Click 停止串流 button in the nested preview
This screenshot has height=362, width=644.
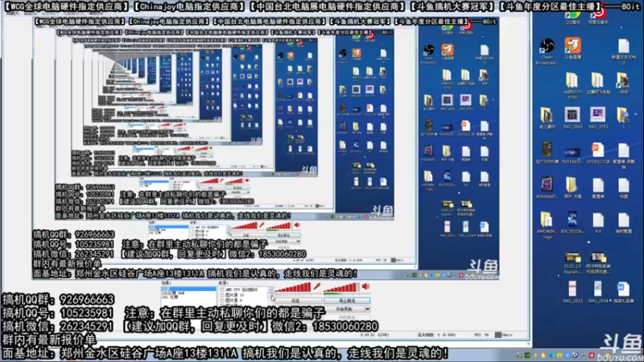283,236
